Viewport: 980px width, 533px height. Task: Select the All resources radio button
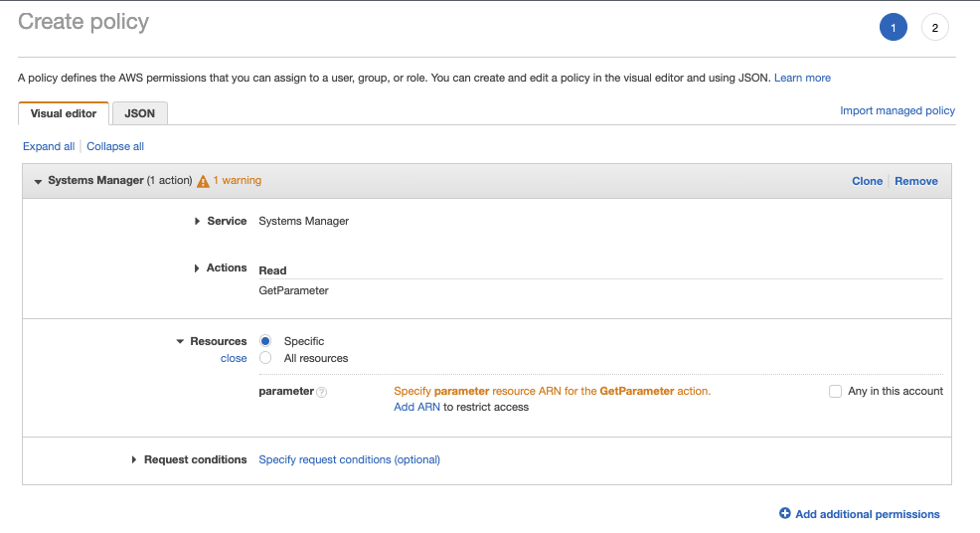[265, 358]
